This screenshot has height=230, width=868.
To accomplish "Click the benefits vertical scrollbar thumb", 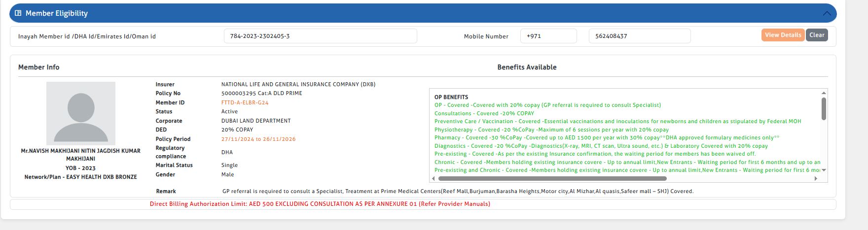I will pos(824,108).
